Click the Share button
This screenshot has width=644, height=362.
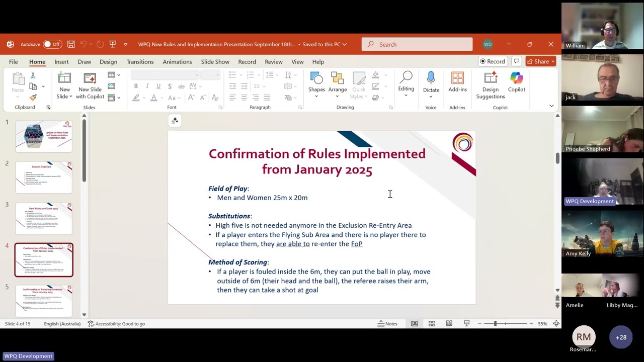tap(541, 61)
